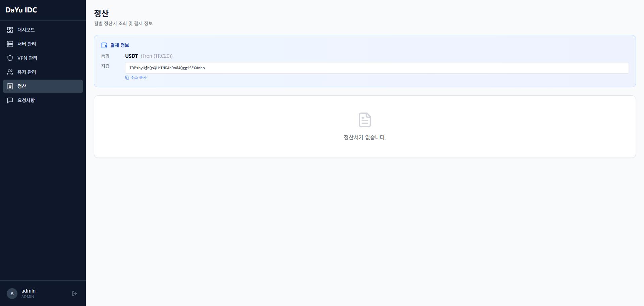This screenshot has height=306, width=644.
Task: Select the VPN 관리 text label
Action: [28, 58]
